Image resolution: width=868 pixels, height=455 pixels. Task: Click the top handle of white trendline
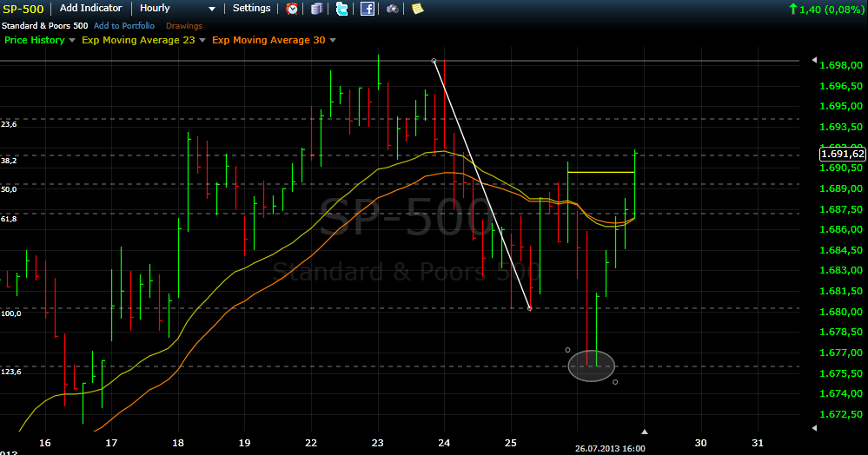434,61
